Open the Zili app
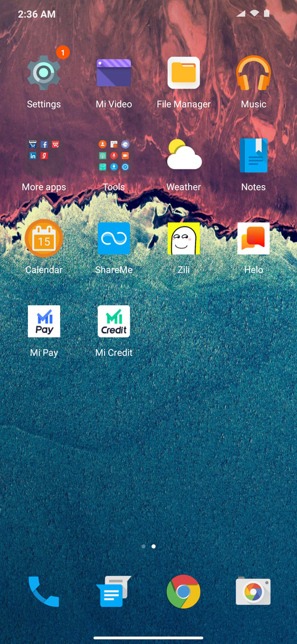This screenshot has height=644, width=297. click(x=183, y=238)
